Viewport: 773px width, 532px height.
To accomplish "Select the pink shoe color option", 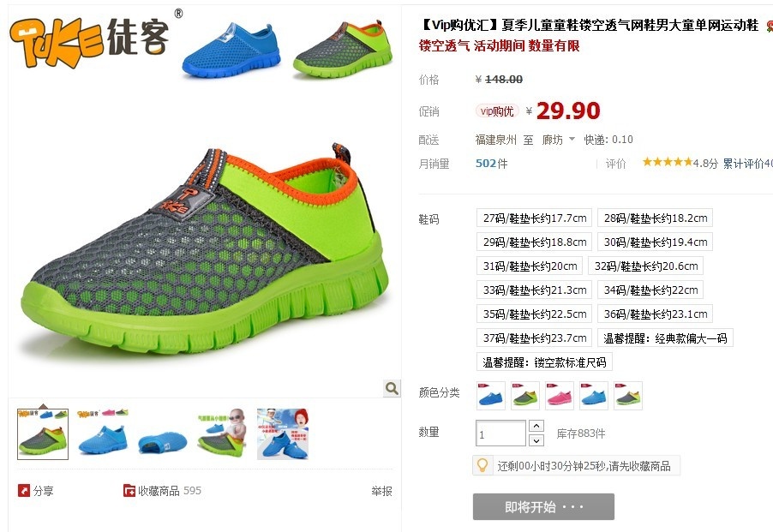I will point(560,396).
